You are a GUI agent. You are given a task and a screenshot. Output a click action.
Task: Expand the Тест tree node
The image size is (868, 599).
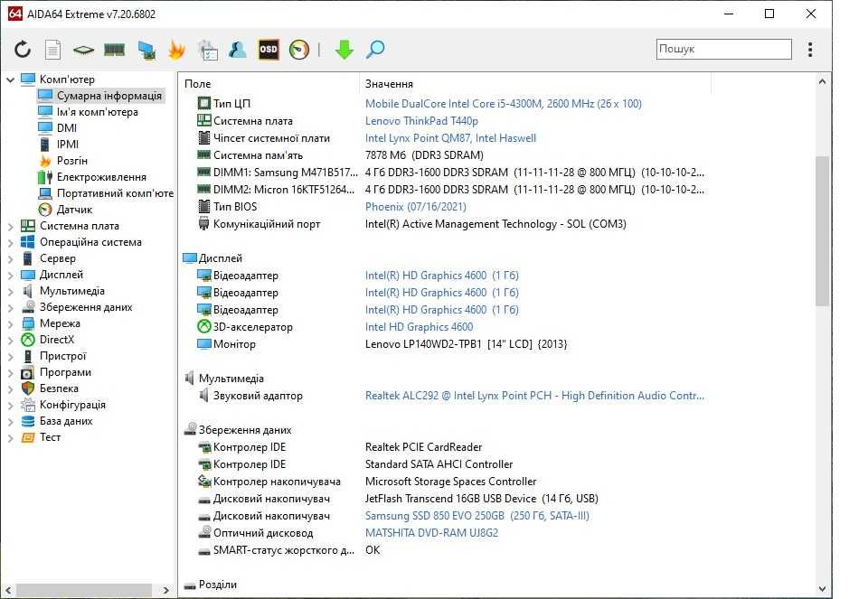11,437
